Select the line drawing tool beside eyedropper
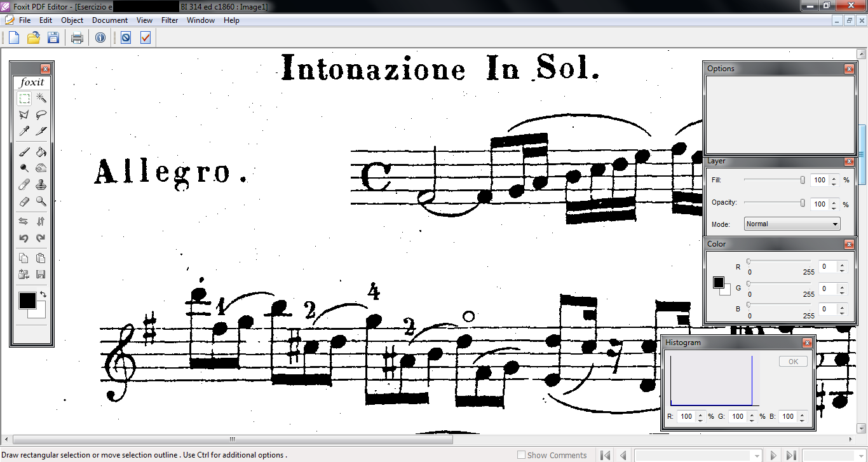Viewport: 868px width, 462px height. click(41, 132)
